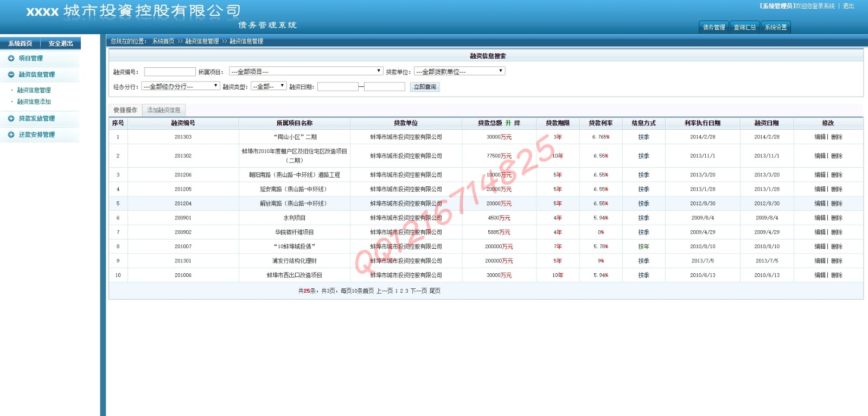Open the 所属项目 dropdown

[x=306, y=71]
